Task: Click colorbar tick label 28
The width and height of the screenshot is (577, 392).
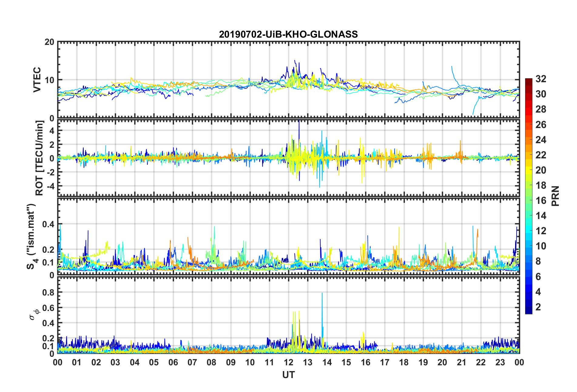Action: [x=541, y=109]
